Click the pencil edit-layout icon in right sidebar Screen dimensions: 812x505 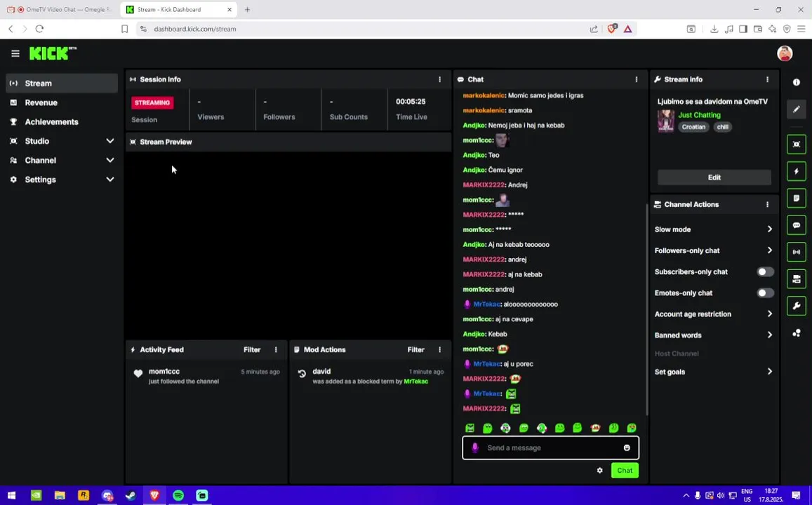[x=797, y=109]
